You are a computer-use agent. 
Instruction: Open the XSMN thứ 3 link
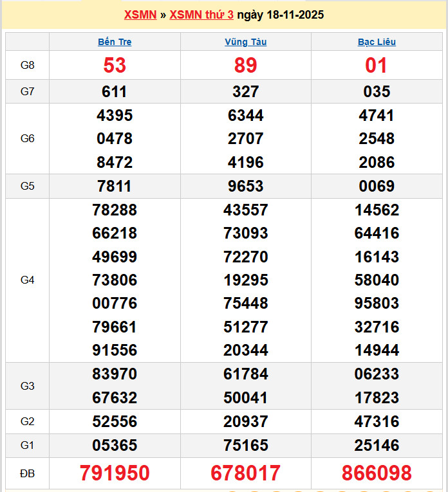[201, 15]
